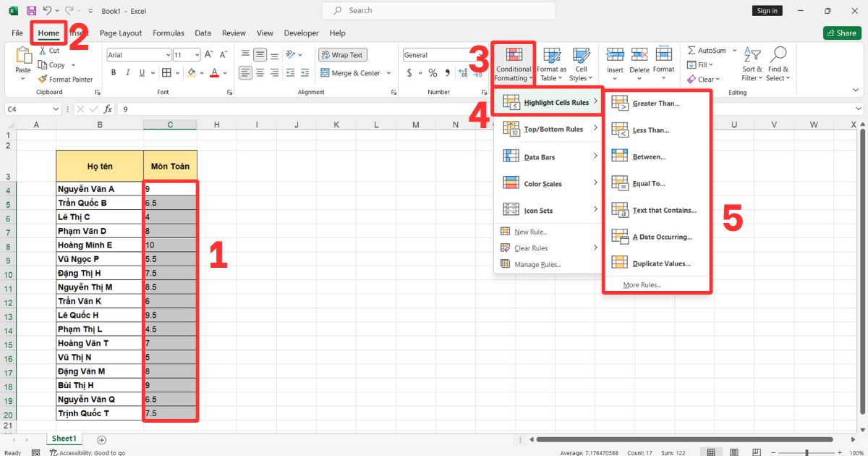Toggle Wrap Text on
This screenshot has width=868, height=456.
342,55
